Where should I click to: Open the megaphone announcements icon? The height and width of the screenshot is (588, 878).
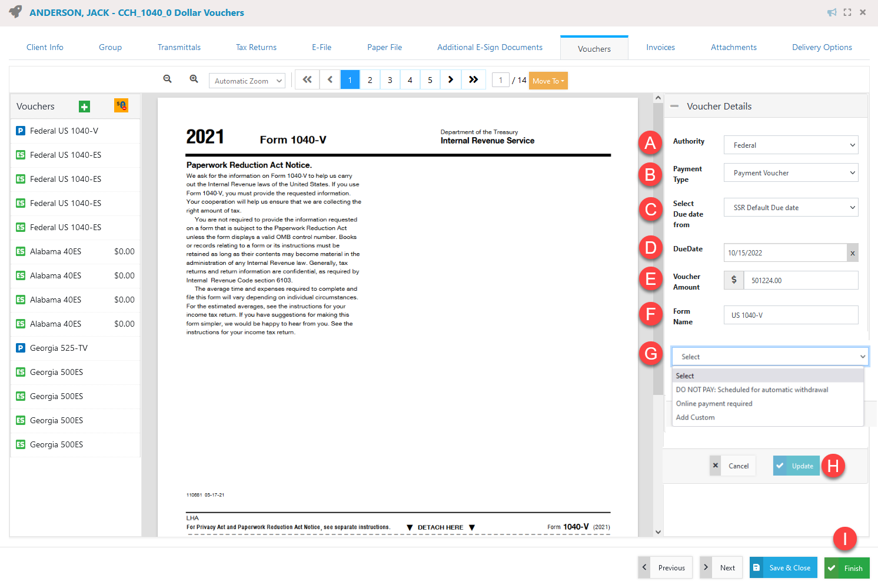pyautogui.click(x=832, y=12)
